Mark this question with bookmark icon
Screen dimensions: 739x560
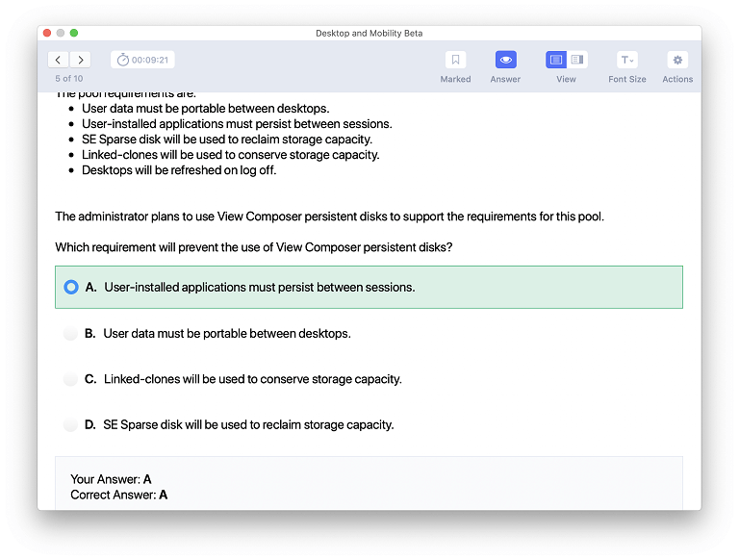coord(455,60)
